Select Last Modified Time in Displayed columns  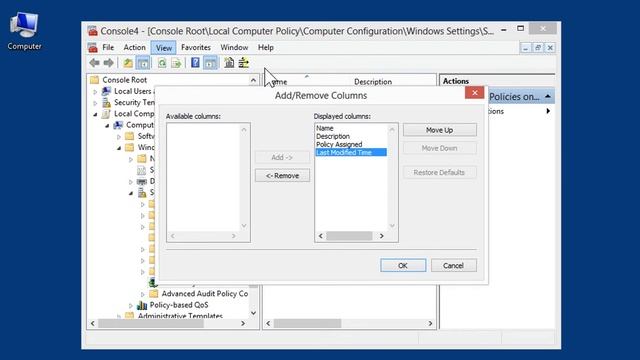coord(351,152)
